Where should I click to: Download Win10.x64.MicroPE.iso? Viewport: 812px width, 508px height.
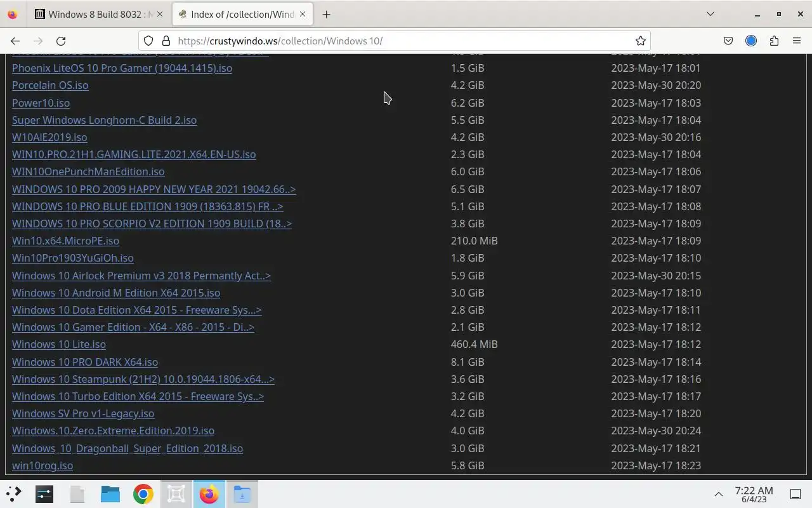pos(65,241)
